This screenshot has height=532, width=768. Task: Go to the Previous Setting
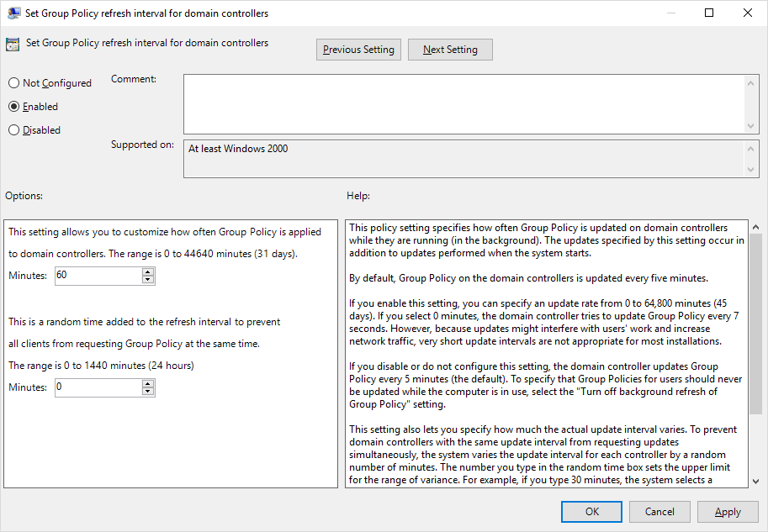pyautogui.click(x=358, y=50)
